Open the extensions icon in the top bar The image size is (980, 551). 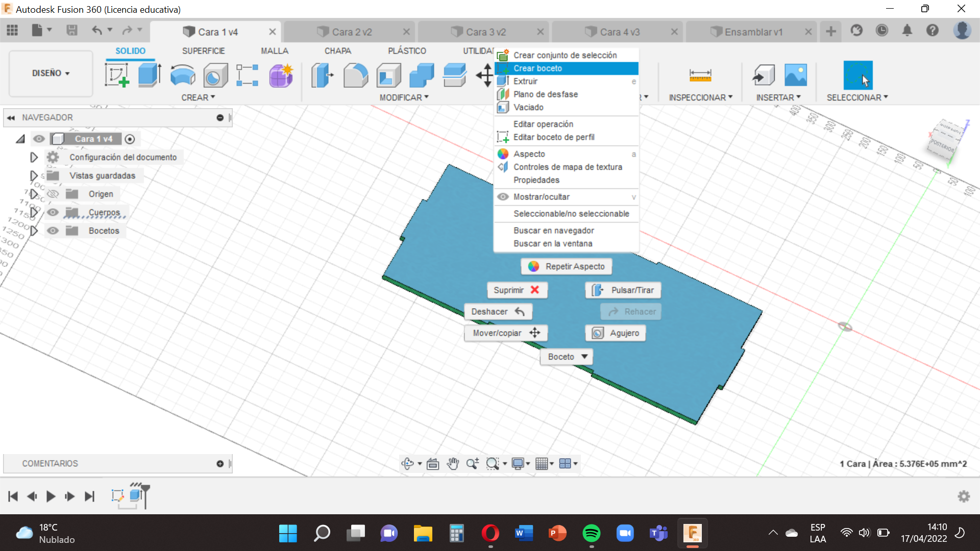pyautogui.click(x=856, y=31)
